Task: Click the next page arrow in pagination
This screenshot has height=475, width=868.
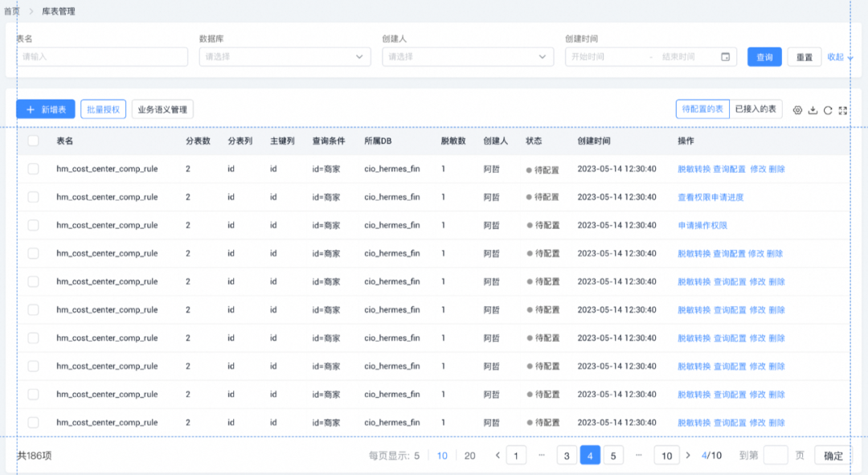Action: click(689, 455)
